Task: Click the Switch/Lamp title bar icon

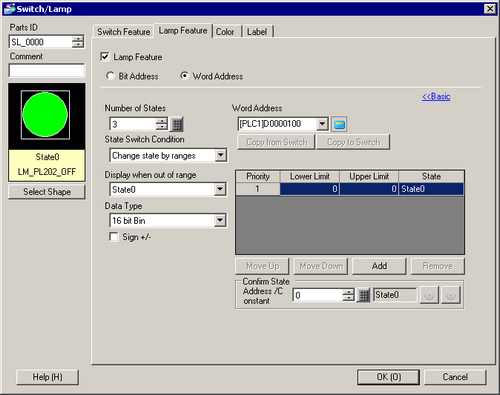Action: 10,9
